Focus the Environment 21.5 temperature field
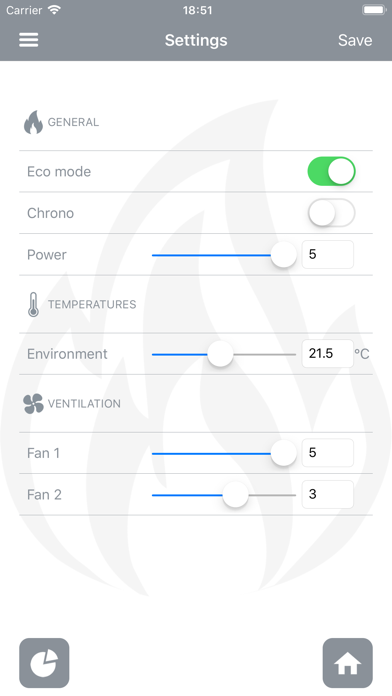The image size is (392, 696). (x=328, y=354)
